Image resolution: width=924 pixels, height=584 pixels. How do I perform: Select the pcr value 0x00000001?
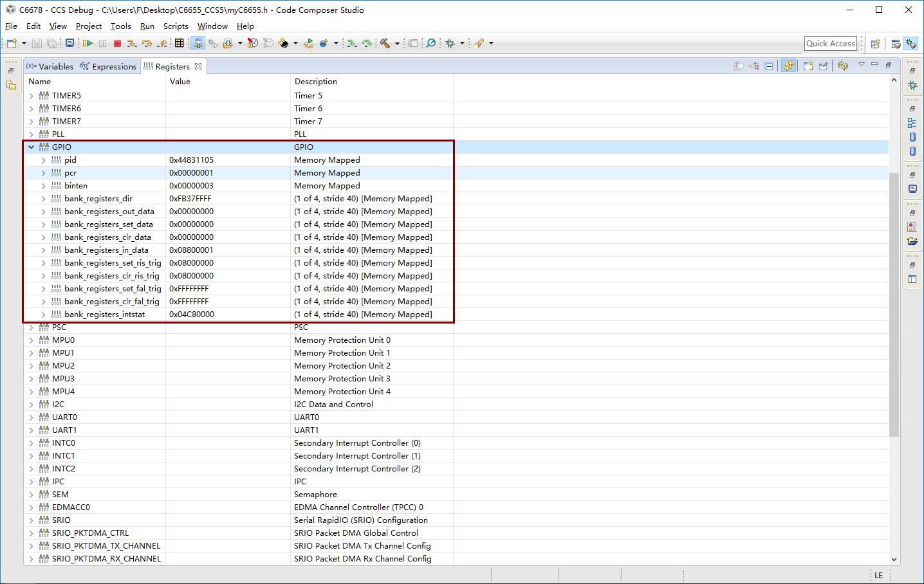192,173
